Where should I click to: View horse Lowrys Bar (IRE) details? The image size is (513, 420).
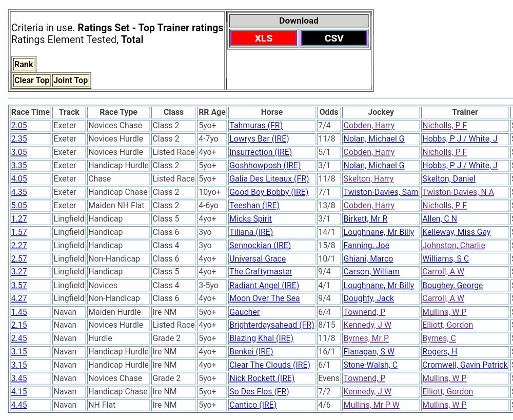(259, 139)
